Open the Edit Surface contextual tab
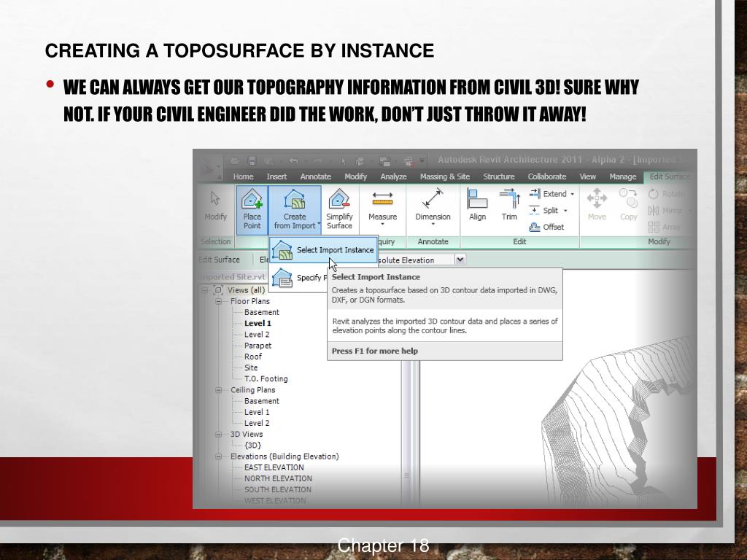This screenshot has width=747, height=560. pyautogui.click(x=670, y=176)
